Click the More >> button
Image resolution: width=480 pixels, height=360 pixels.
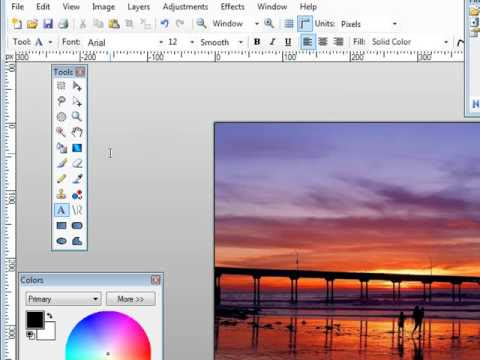(x=131, y=299)
